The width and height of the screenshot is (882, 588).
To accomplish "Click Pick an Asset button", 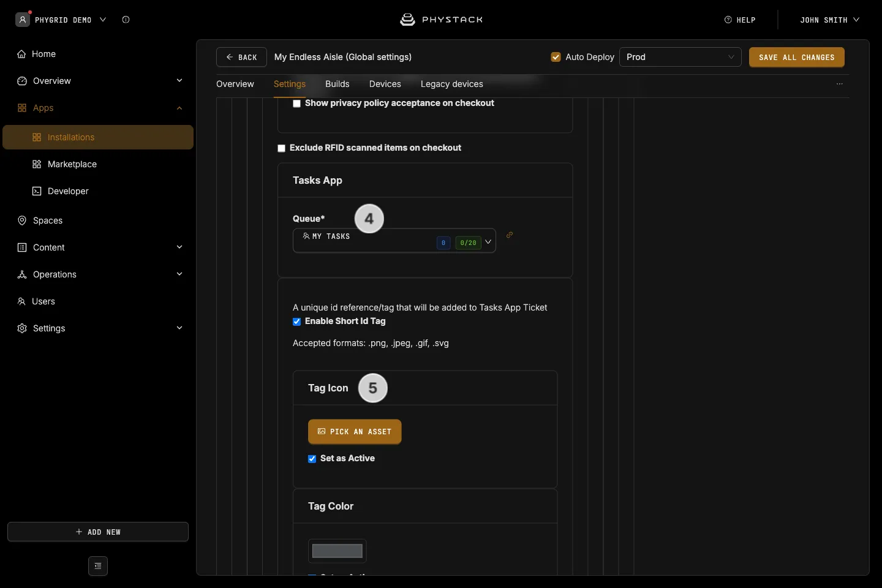I will pos(355,432).
